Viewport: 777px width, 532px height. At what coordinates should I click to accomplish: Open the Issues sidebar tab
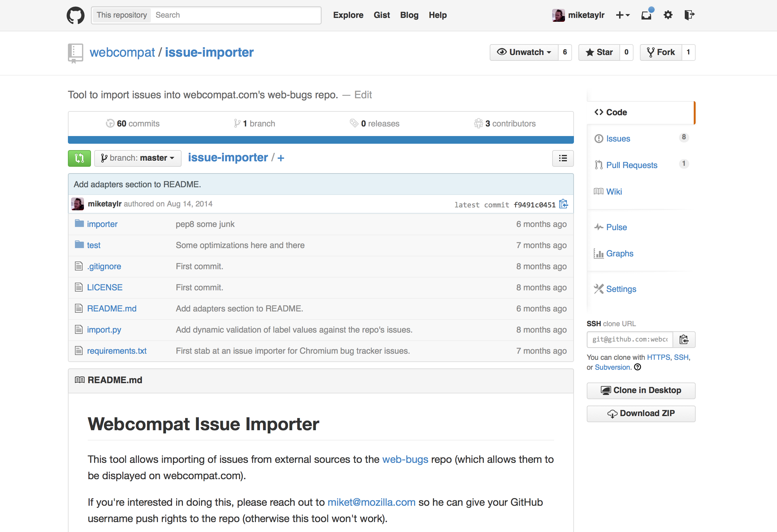tap(618, 139)
